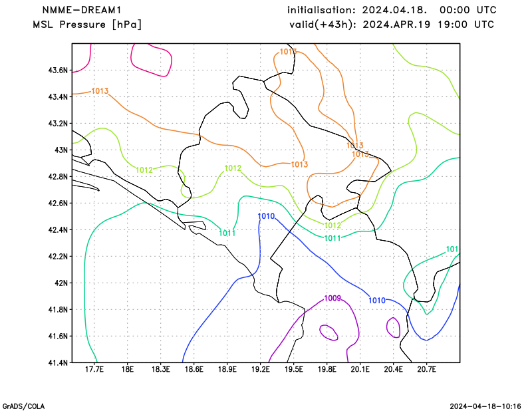The image size is (532, 411).
Task: Select the valid(+43h) 2024.APR.19 19:00 UTC line
Action: 392,25
